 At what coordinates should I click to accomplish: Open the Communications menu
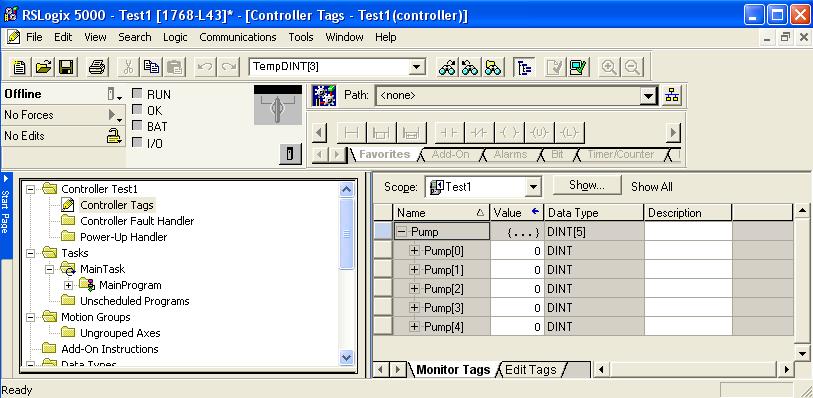click(238, 37)
